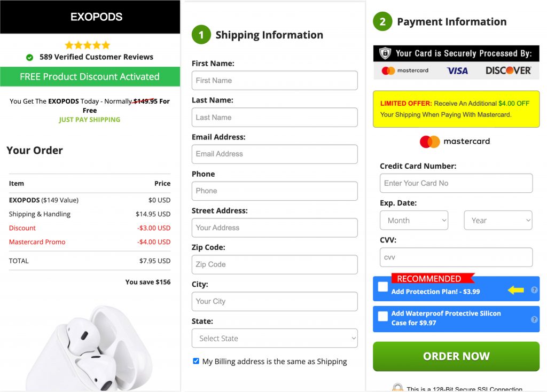Click into the First Name field
547x392 pixels.
pyautogui.click(x=275, y=80)
